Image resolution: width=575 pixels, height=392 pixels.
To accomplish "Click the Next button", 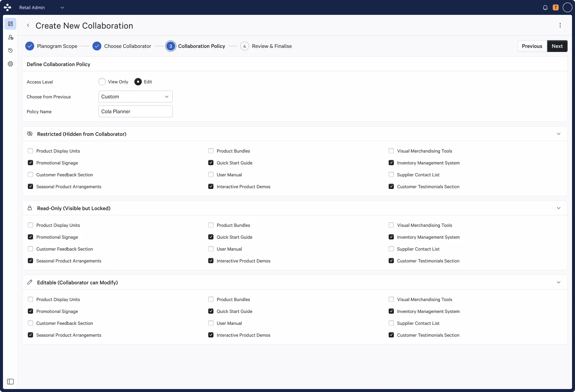I will click(557, 46).
